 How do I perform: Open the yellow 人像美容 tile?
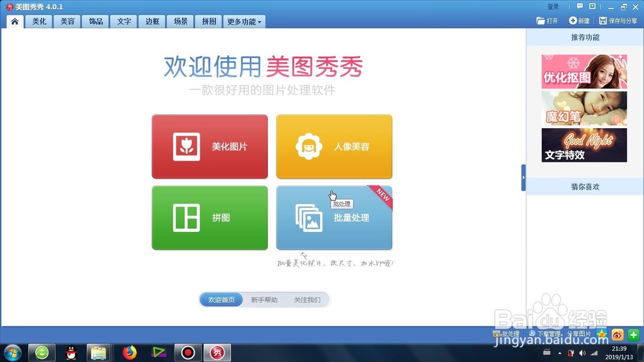click(x=334, y=147)
